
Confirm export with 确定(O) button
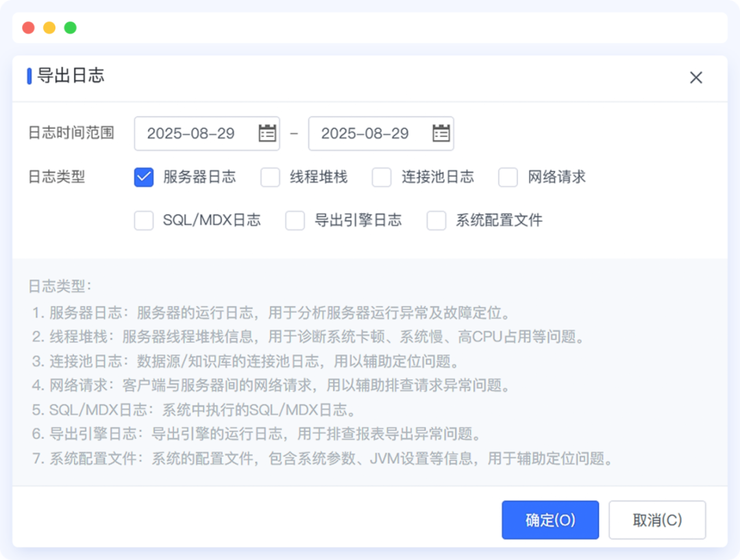click(550, 520)
